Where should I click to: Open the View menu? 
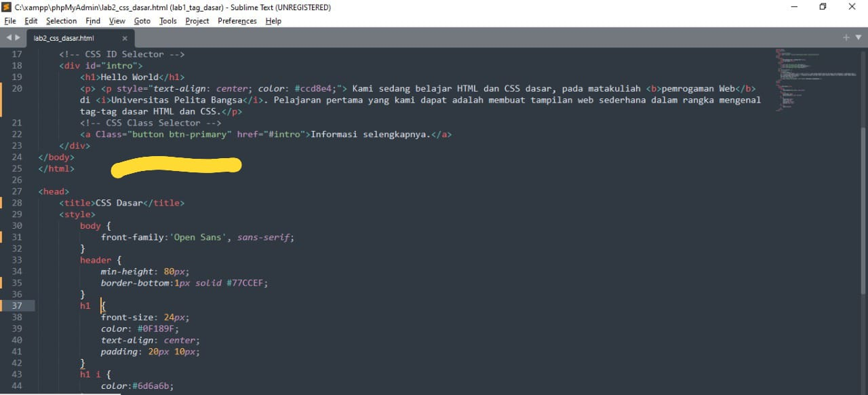pyautogui.click(x=117, y=21)
